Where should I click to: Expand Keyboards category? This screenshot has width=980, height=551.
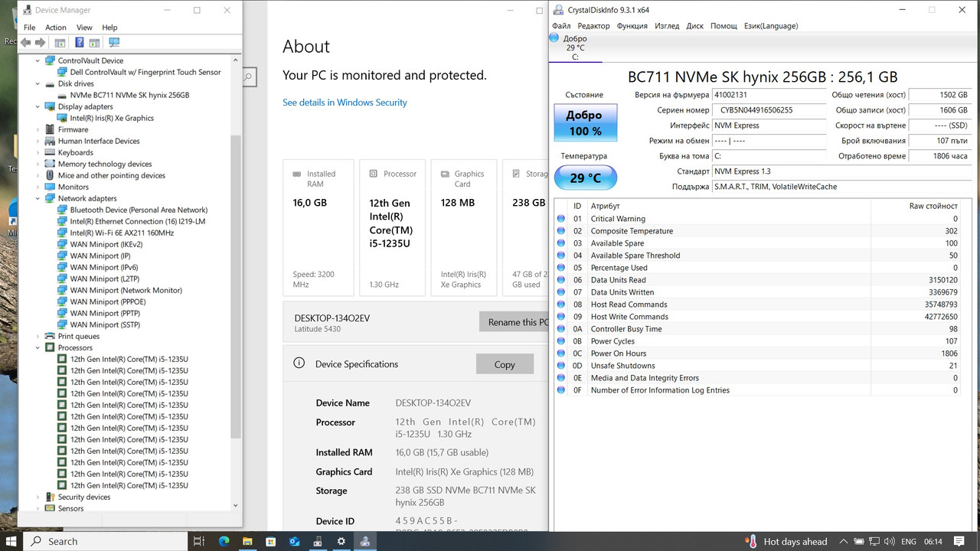(38, 152)
